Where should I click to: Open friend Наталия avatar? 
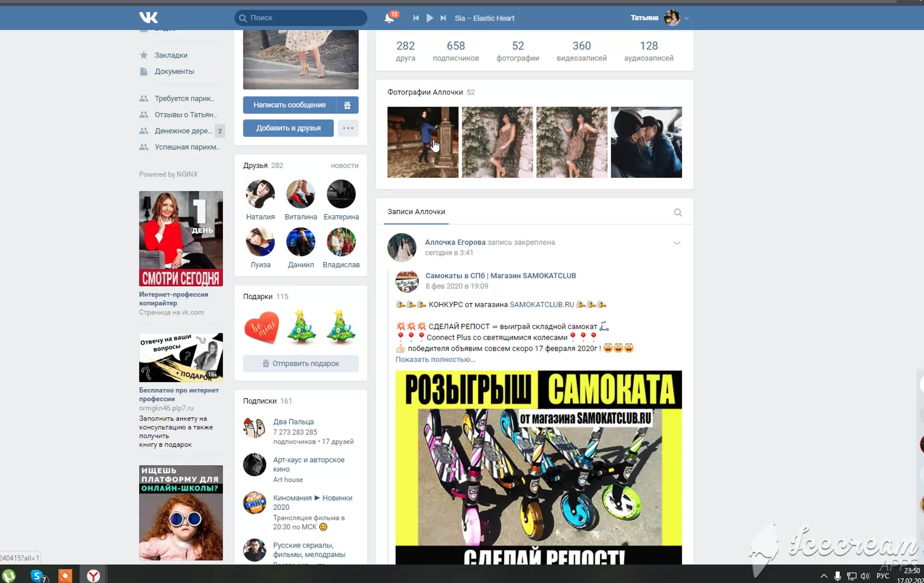tap(260, 194)
